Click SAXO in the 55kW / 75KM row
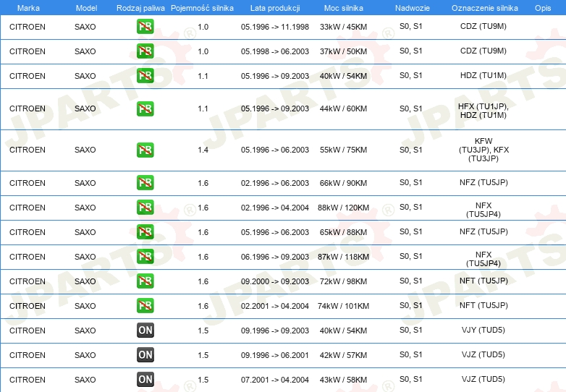Screen dimensions: 566x392 click(x=85, y=150)
